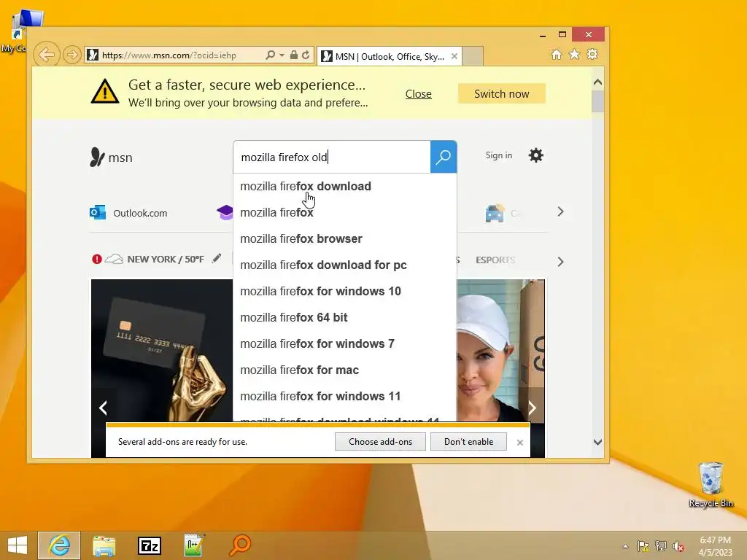The width and height of the screenshot is (747, 560).
Task: Choose suggestion "mozilla firefox for windows 10"
Action: 344,291
